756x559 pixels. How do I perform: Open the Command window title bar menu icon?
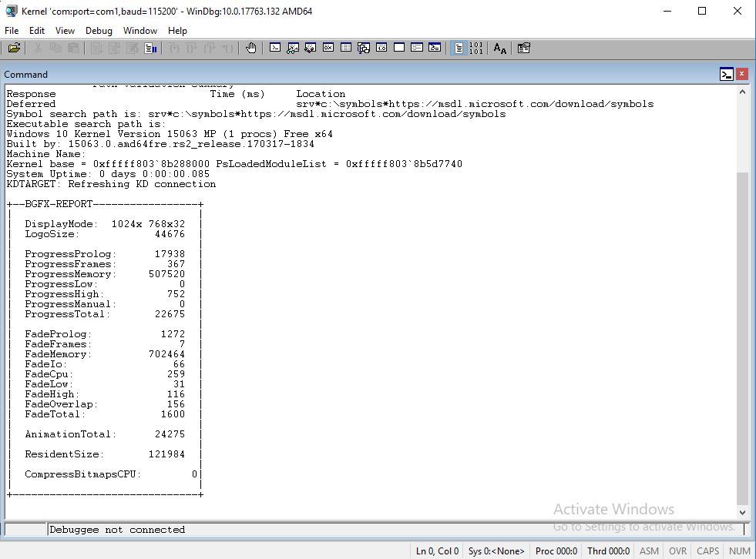(x=726, y=74)
